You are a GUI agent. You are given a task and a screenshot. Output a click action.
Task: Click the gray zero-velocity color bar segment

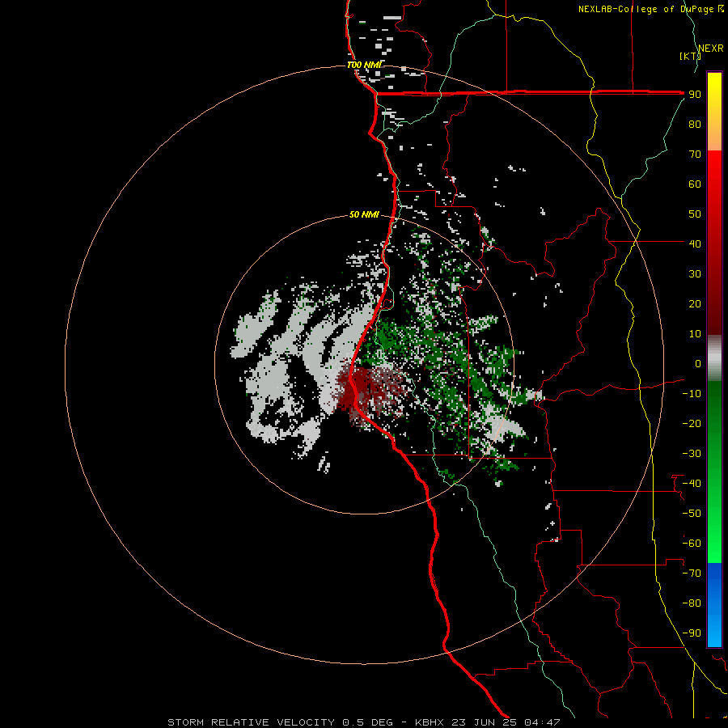[714, 358]
